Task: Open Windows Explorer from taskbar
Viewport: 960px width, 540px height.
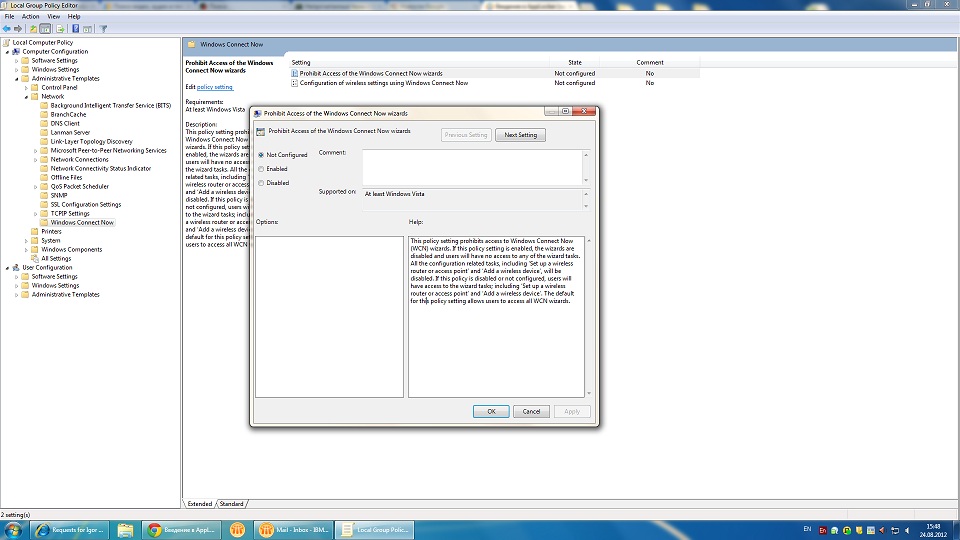Action: tap(125, 530)
